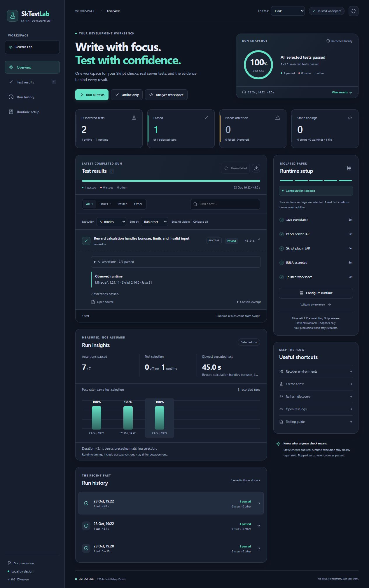Click Validate environment link
369x588 pixels.
click(316, 305)
